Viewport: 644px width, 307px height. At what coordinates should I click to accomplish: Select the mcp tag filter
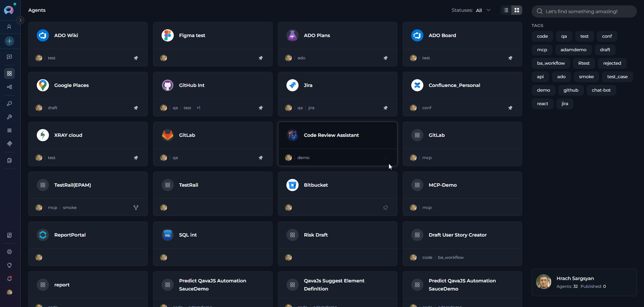point(542,50)
